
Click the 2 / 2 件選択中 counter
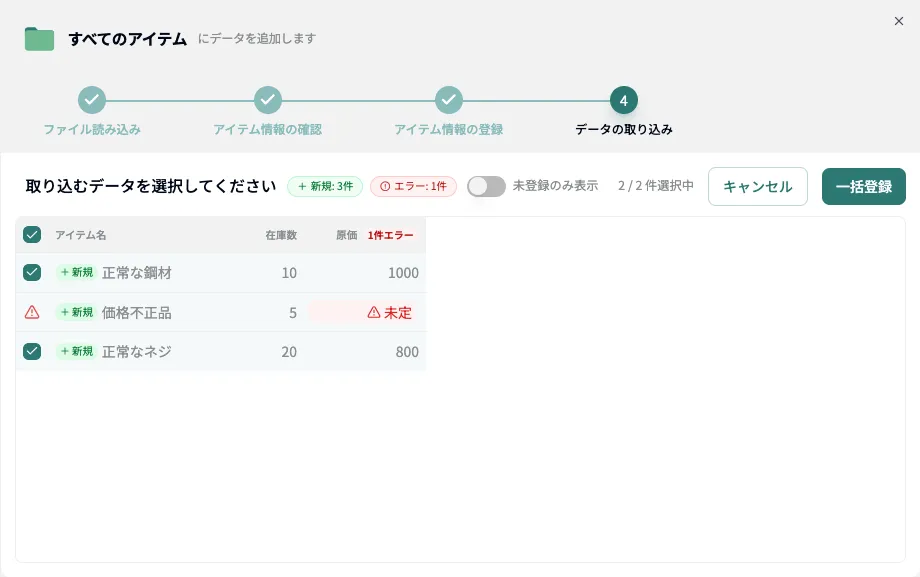655,185
